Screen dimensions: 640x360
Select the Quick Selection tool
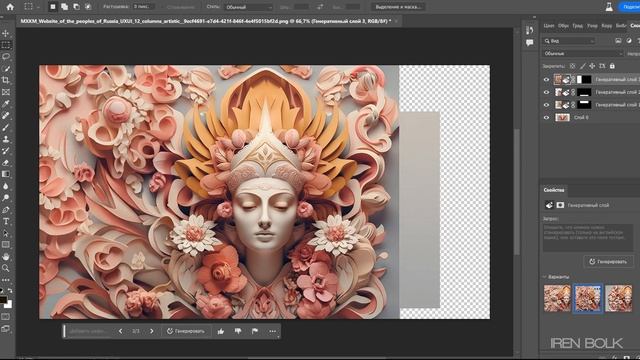6,68
